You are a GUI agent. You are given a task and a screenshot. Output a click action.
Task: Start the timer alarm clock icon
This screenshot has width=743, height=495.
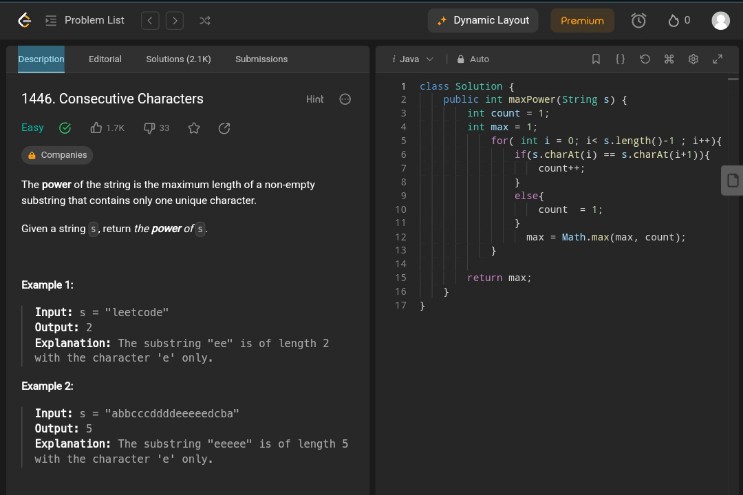click(x=638, y=20)
